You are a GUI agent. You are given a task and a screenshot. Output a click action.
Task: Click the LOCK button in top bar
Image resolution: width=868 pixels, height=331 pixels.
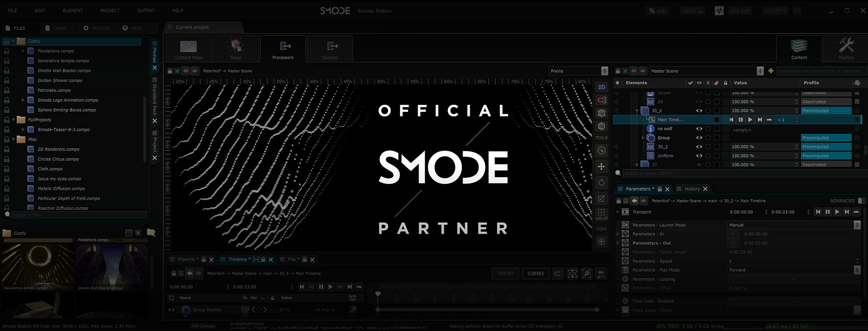[x=692, y=10]
